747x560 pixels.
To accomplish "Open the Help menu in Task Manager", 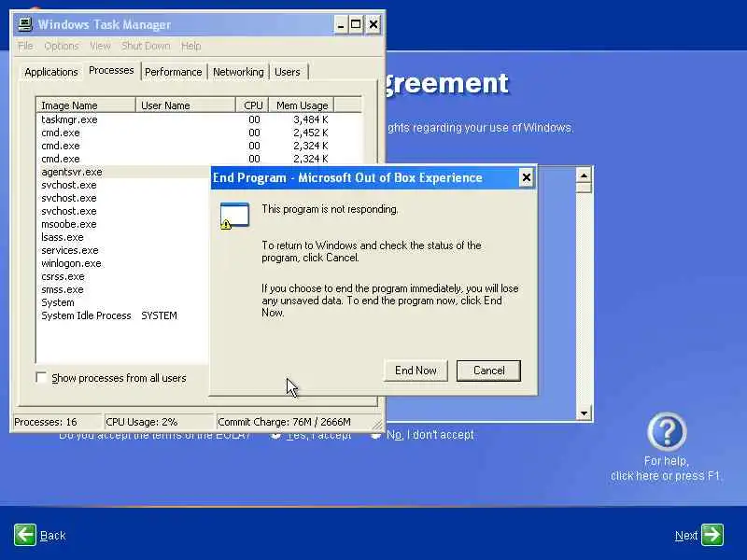I will click(x=191, y=46).
